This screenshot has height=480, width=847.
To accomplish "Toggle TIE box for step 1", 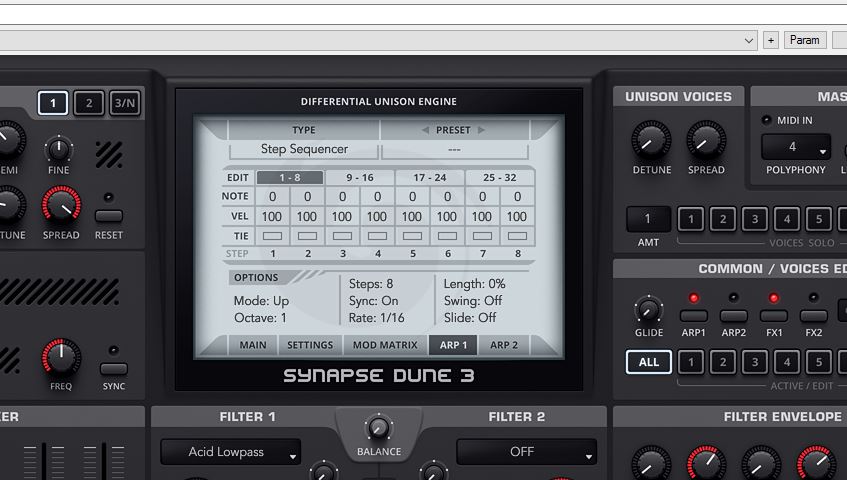I will 272,236.
